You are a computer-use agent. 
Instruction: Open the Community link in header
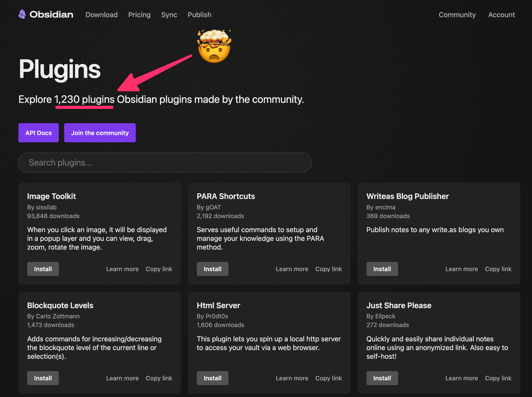pyautogui.click(x=457, y=15)
